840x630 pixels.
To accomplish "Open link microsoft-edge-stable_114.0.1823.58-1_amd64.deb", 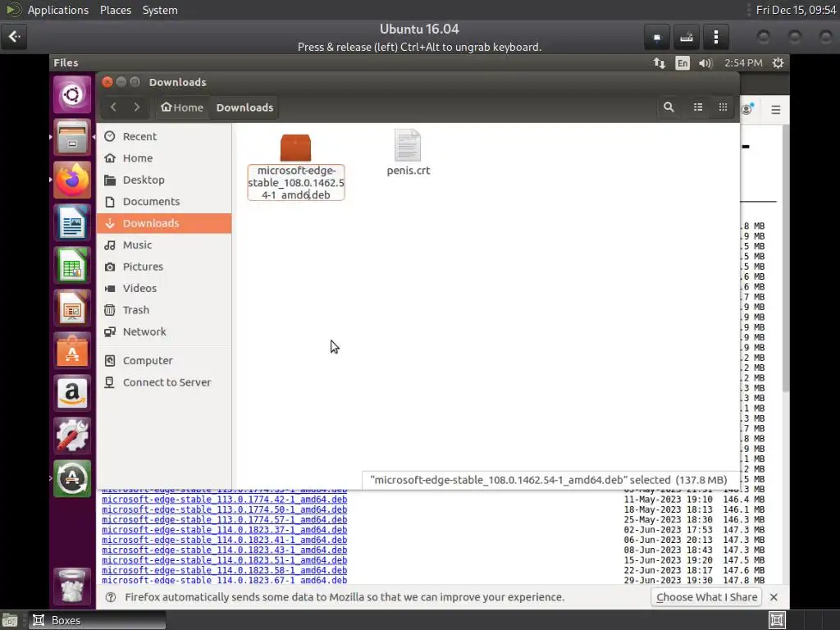I will pyautogui.click(x=225, y=571).
